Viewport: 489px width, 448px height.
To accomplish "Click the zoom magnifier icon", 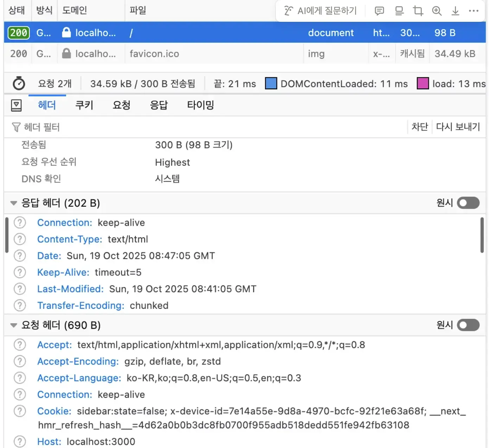I will pos(437,11).
